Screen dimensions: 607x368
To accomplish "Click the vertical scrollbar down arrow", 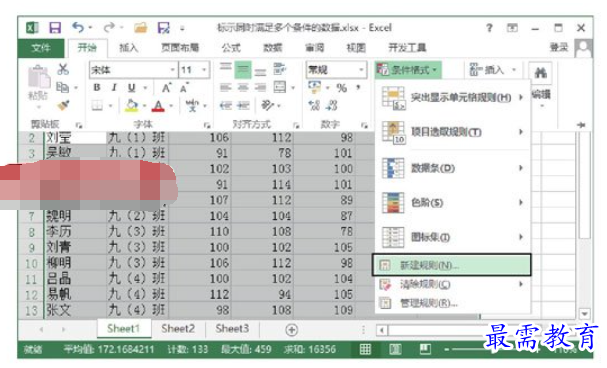I will point(585,313).
